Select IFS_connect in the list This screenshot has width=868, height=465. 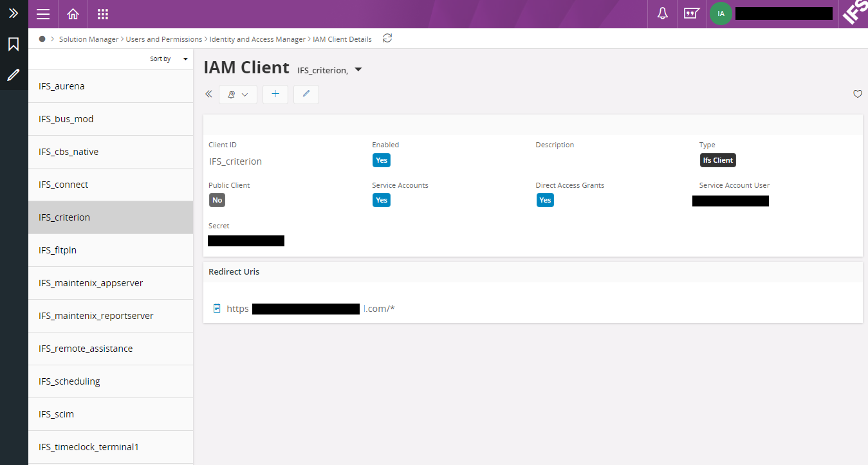(111, 185)
